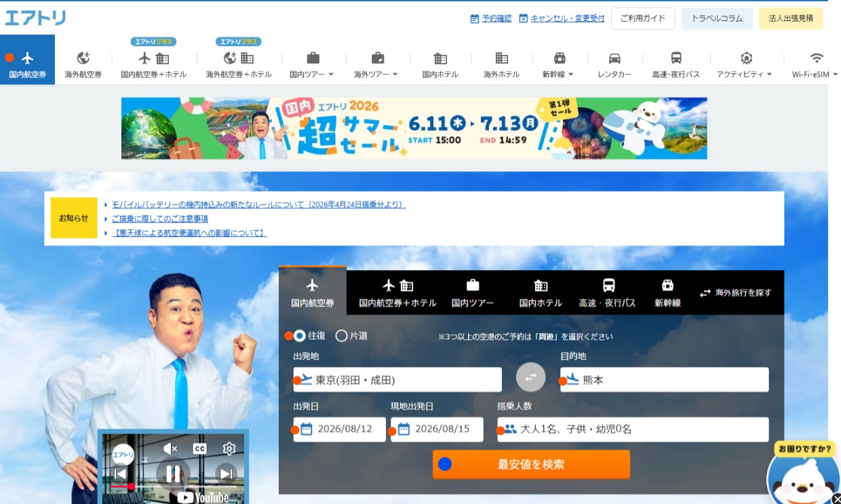Switch to 国内航空券+ホテル search tab

397,293
